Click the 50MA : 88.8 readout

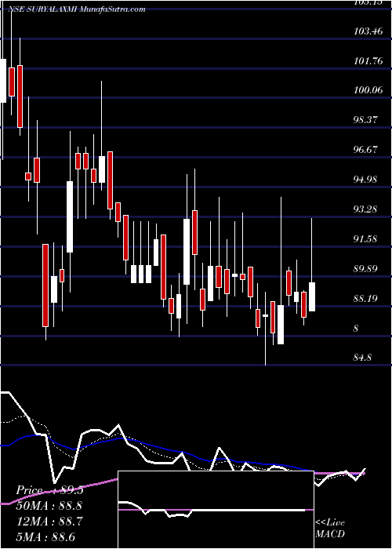click(50, 506)
